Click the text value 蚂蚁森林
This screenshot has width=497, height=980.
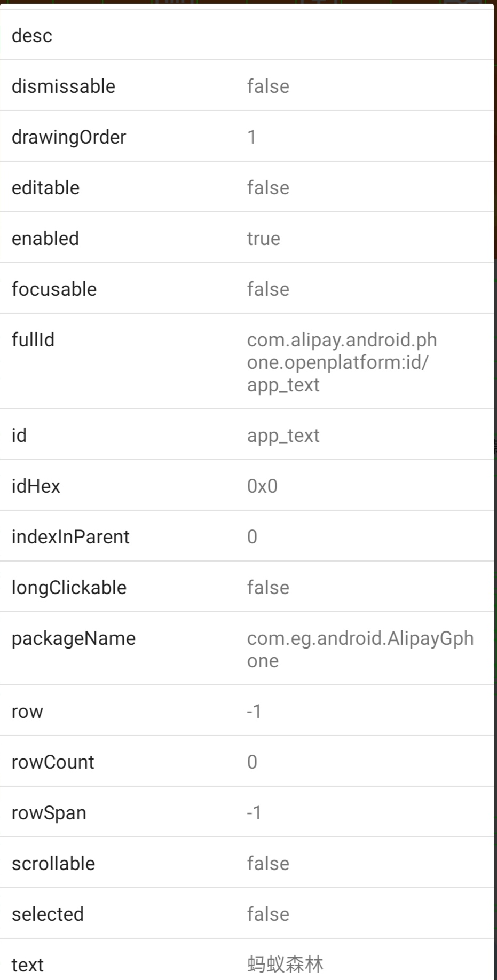click(285, 965)
